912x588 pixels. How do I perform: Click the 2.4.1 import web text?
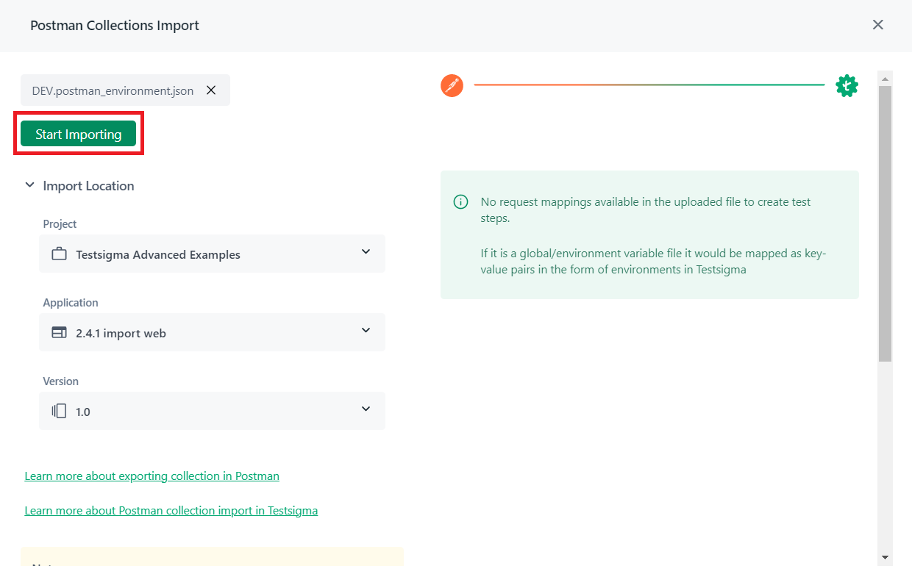[x=121, y=333]
